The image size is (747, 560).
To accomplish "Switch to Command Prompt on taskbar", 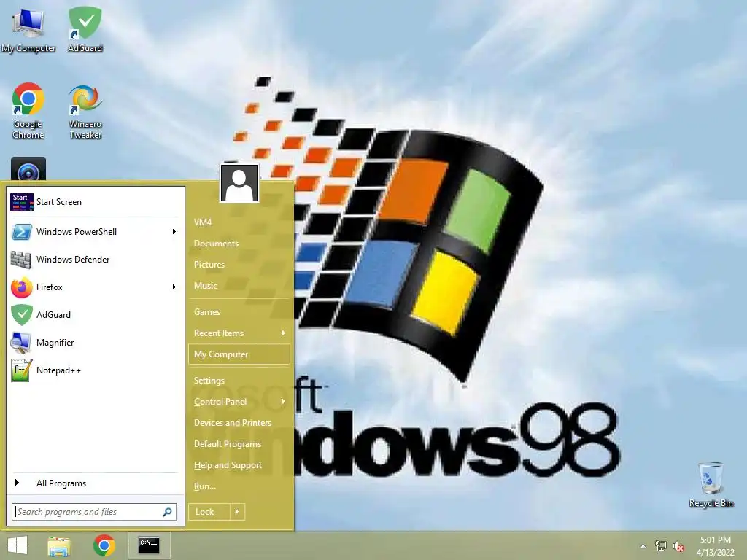I will 149,545.
